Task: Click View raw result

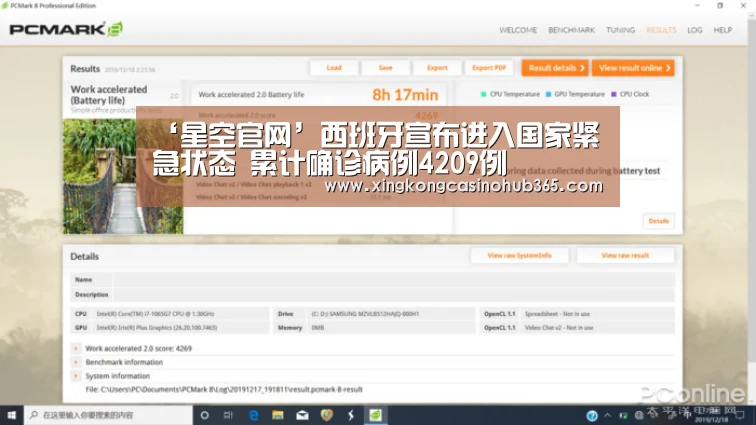Action: [x=625, y=255]
